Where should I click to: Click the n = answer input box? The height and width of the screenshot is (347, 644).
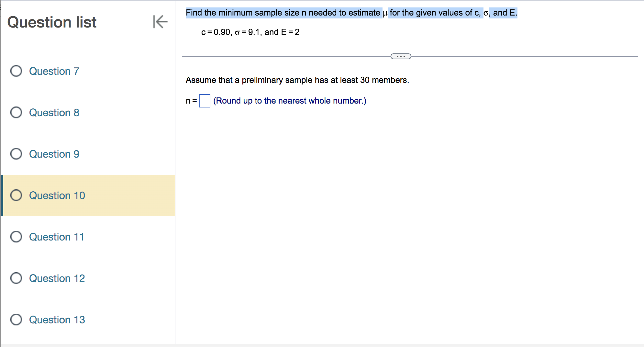(205, 101)
